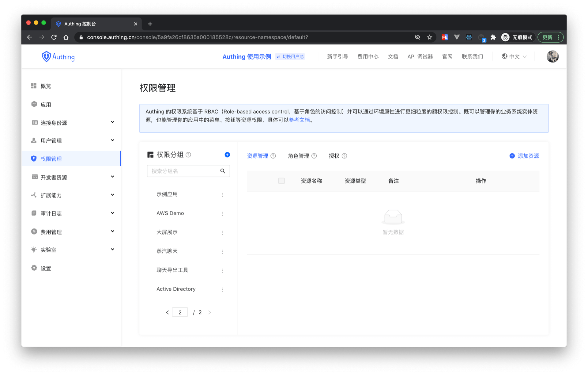The height and width of the screenshot is (375, 588).
Task: Click the search magnifier in the group search box
Action: point(223,171)
